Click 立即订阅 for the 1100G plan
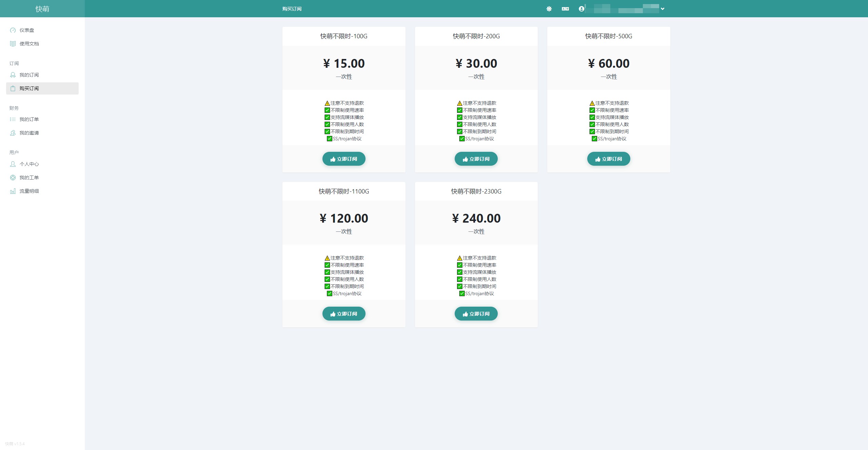868x450 pixels. (344, 314)
